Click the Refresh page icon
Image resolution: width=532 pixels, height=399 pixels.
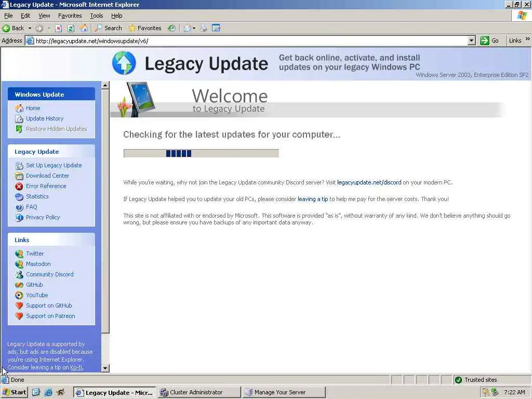click(x=71, y=29)
